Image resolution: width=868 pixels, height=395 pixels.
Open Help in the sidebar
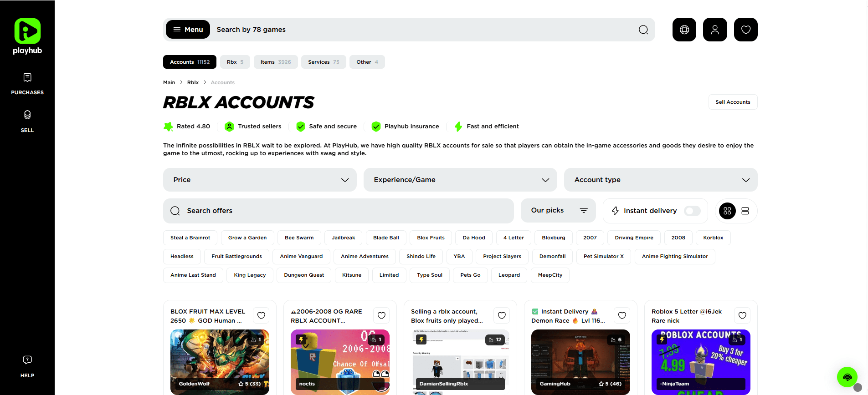(x=27, y=366)
